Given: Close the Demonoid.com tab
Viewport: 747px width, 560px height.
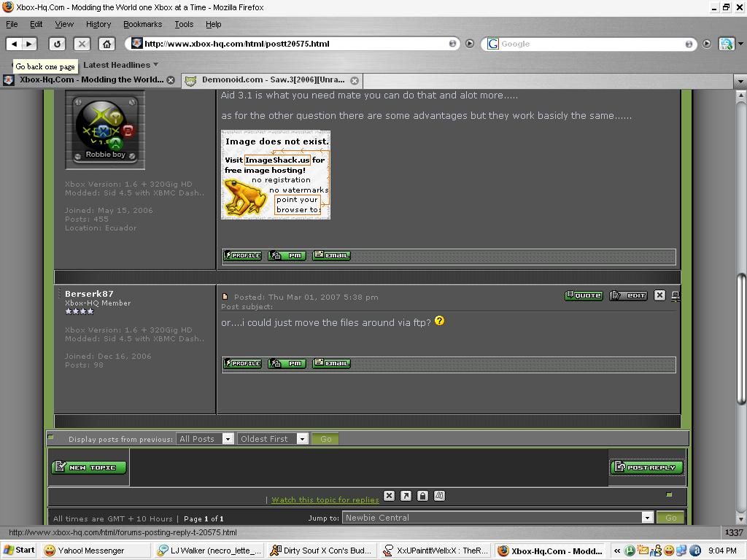Looking at the screenshot, I should point(355,80).
